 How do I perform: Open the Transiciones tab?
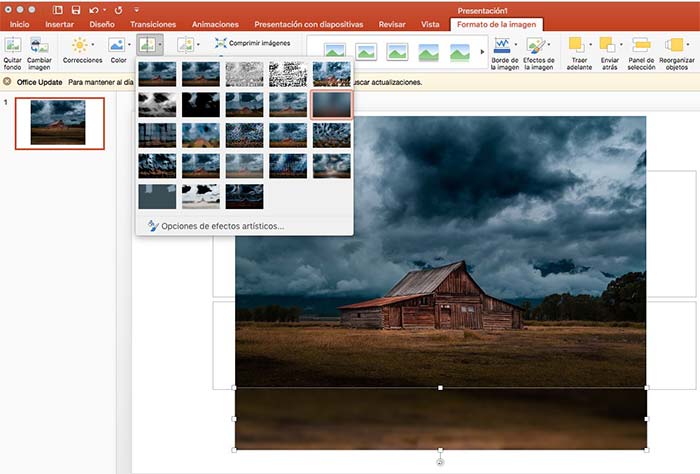click(x=153, y=25)
